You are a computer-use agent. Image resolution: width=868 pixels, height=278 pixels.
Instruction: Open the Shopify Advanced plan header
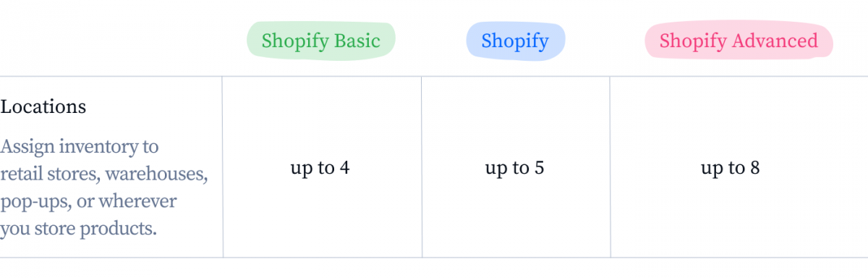[x=739, y=41]
